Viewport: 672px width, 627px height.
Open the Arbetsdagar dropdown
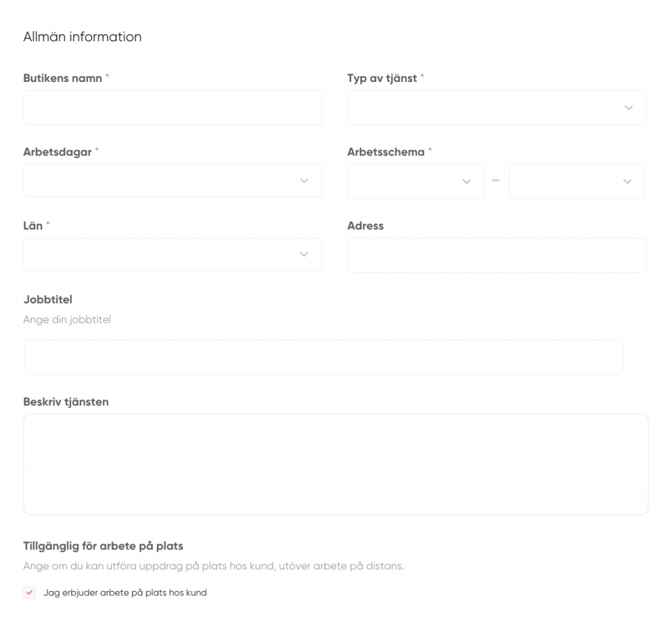[173, 180]
